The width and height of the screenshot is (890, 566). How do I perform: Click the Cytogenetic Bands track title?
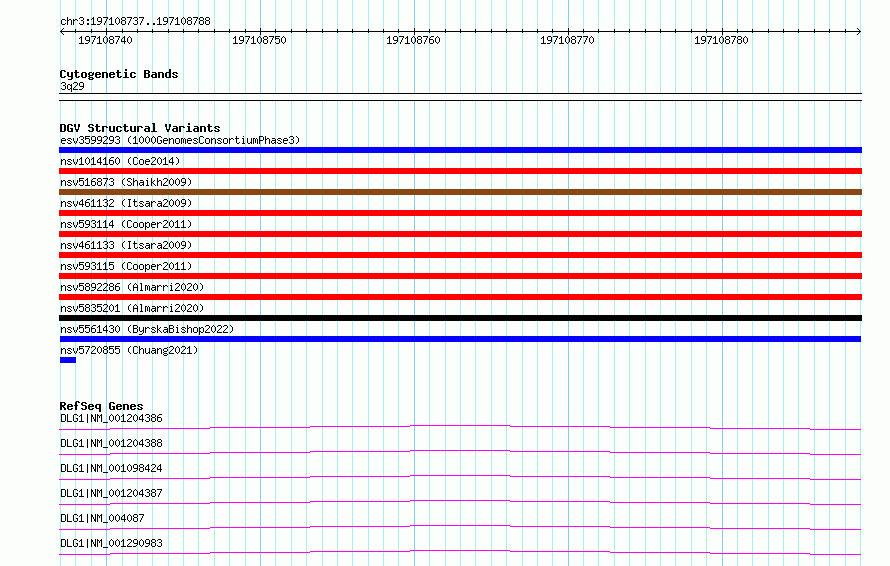119,74
